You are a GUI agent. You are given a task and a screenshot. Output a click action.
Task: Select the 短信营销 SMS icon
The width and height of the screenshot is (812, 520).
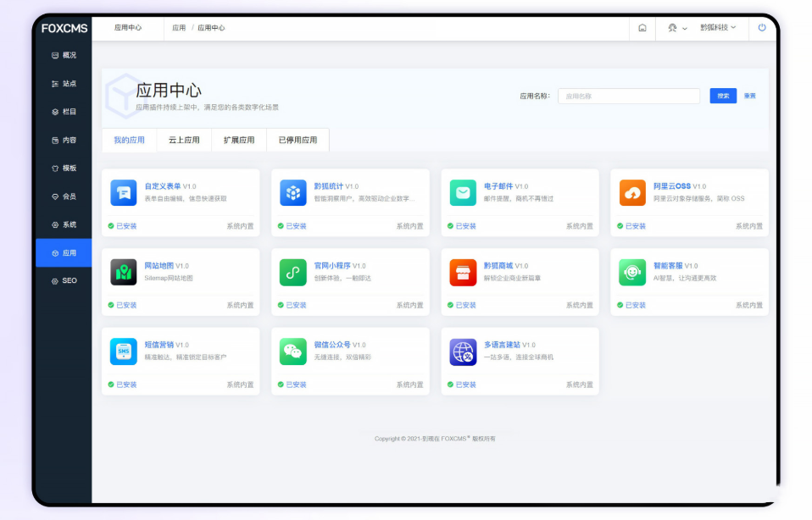[124, 351]
